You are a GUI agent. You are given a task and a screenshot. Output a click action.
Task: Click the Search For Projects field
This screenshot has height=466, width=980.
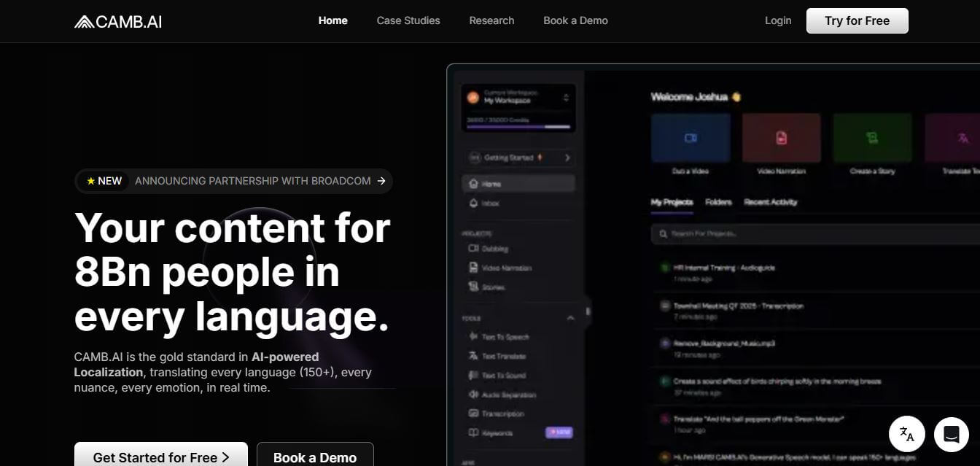(x=802, y=234)
